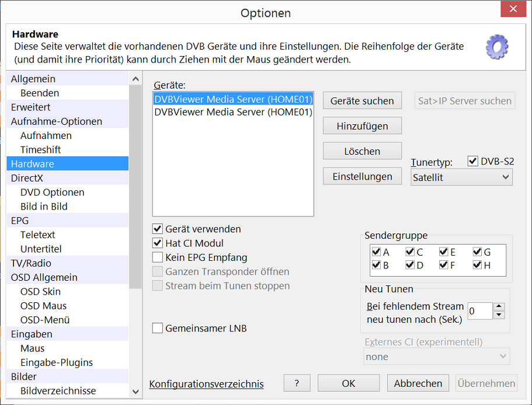Viewport: 532px width, 405px height.
Task: Go to the Teletext settings page
Action: (37, 235)
